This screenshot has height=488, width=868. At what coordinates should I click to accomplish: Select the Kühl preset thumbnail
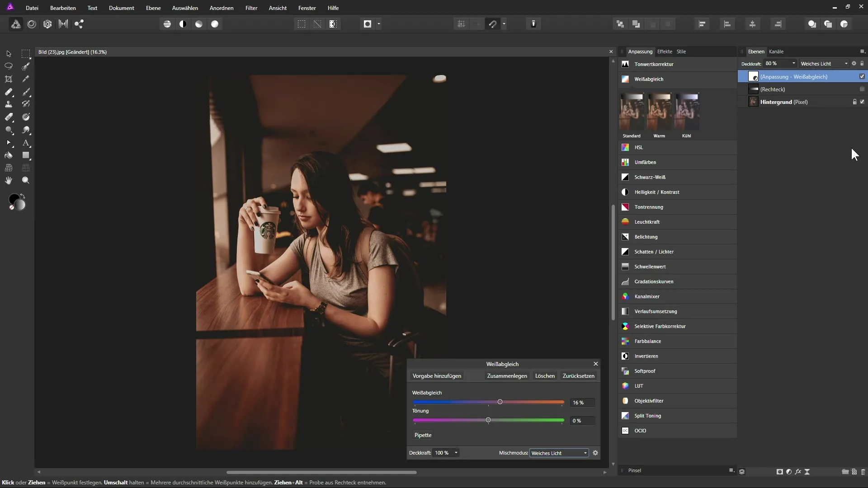tap(686, 112)
